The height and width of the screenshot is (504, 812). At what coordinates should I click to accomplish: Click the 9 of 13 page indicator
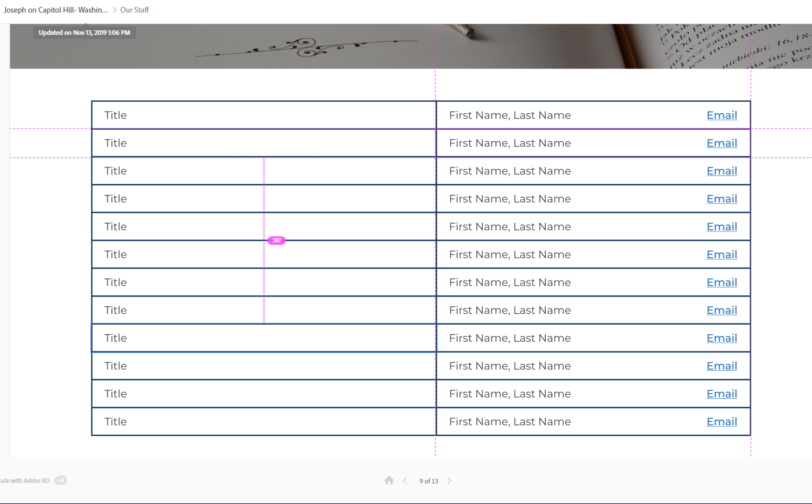point(429,481)
